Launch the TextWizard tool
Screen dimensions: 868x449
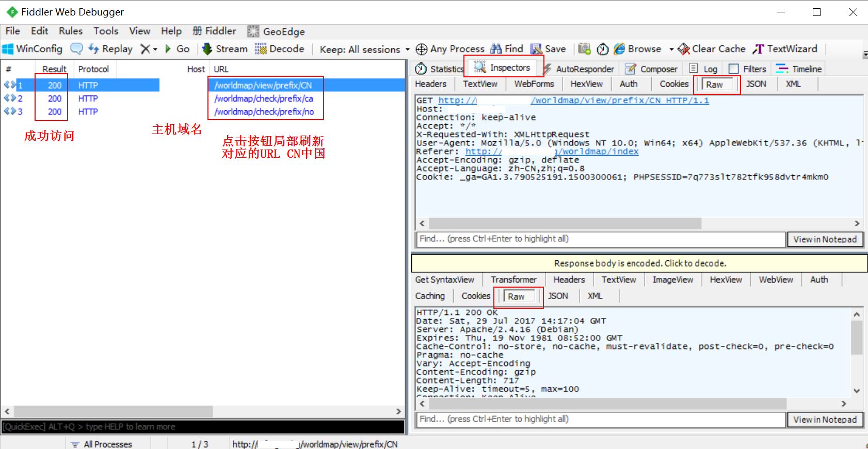pyautogui.click(x=785, y=49)
